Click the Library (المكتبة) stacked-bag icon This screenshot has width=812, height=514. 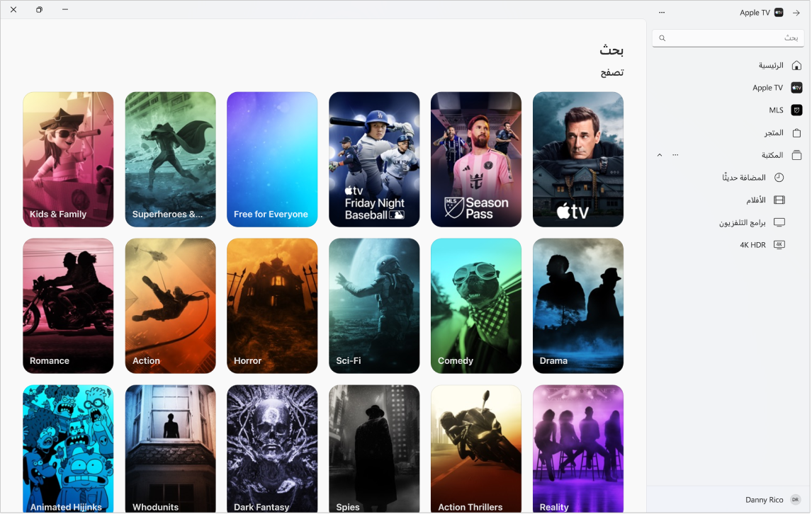coord(796,155)
